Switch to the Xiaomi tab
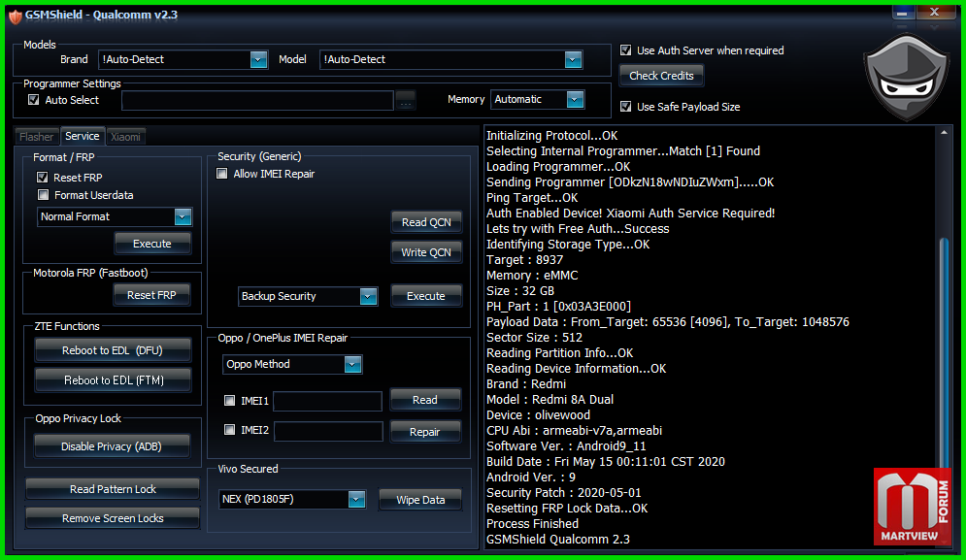Viewport: 966px width, 560px height. [x=125, y=137]
